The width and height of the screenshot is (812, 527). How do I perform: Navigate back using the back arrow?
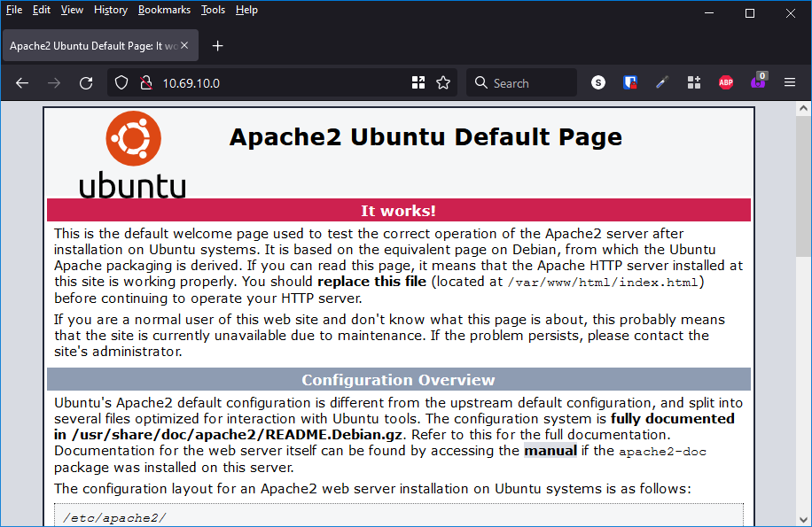click(x=21, y=82)
